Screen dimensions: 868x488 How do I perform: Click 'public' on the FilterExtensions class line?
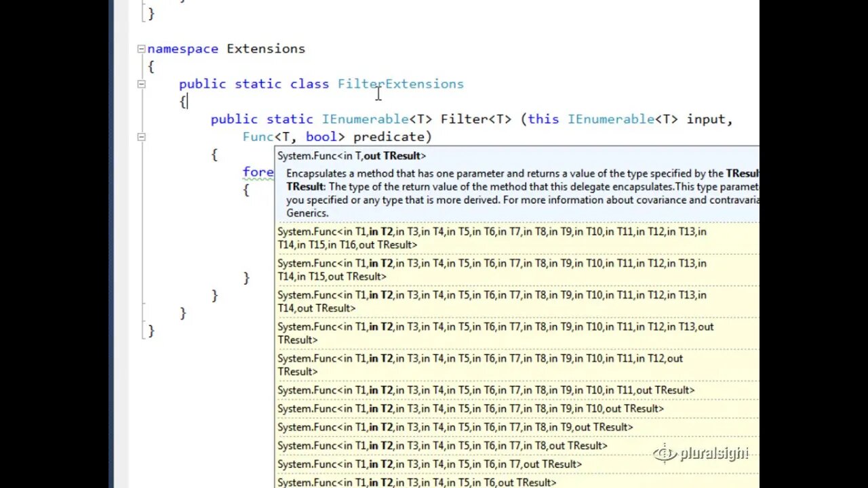click(203, 84)
